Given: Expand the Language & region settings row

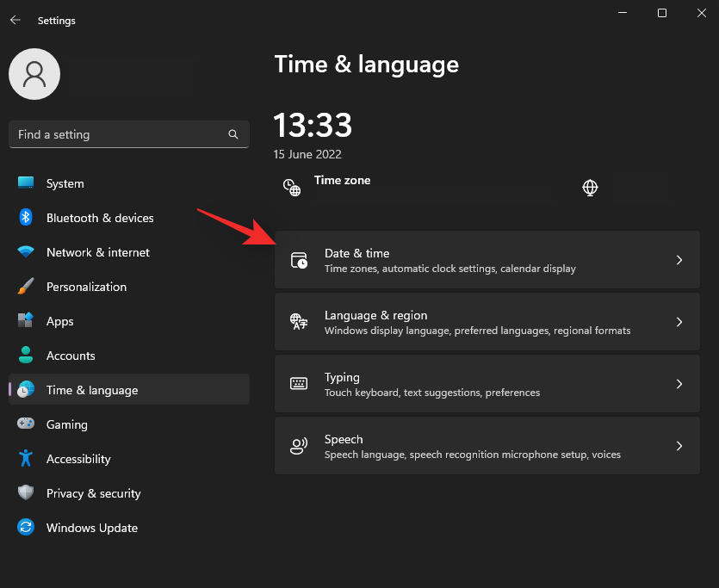Looking at the screenshot, I should [679, 321].
